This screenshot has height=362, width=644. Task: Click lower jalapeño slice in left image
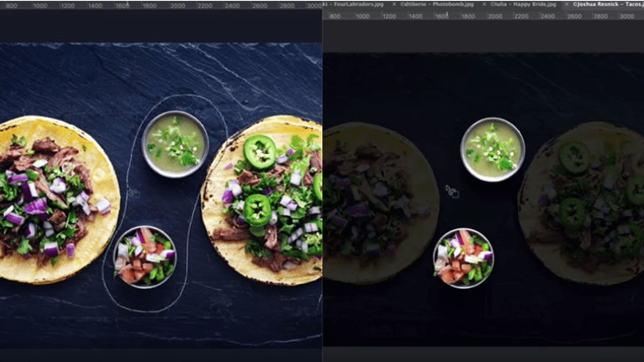click(x=257, y=209)
